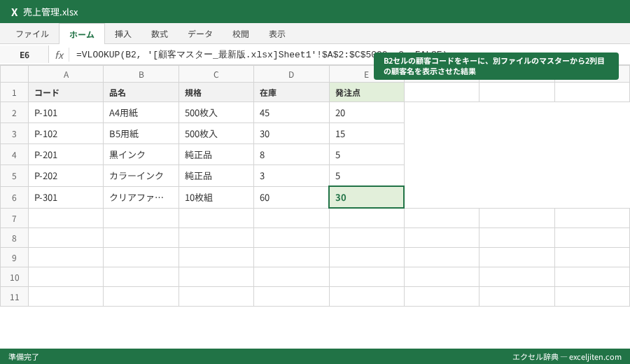Select column D header

pyautogui.click(x=291, y=74)
